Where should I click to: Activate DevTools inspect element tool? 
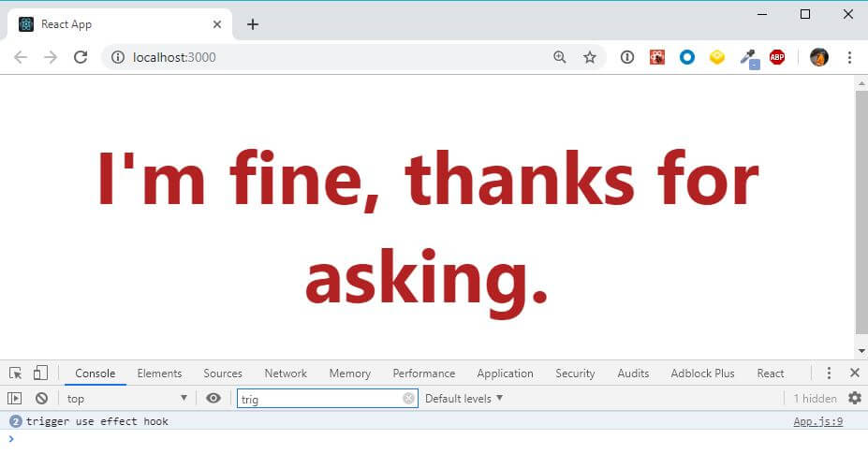[x=16, y=373]
